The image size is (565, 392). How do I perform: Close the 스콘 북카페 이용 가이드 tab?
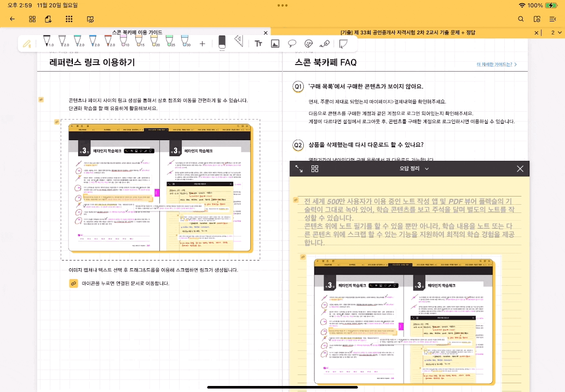click(x=266, y=33)
